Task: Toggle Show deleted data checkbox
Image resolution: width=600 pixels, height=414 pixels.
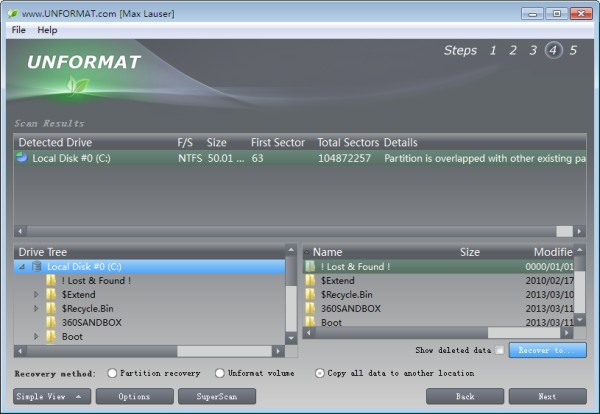Action: pyautogui.click(x=499, y=350)
